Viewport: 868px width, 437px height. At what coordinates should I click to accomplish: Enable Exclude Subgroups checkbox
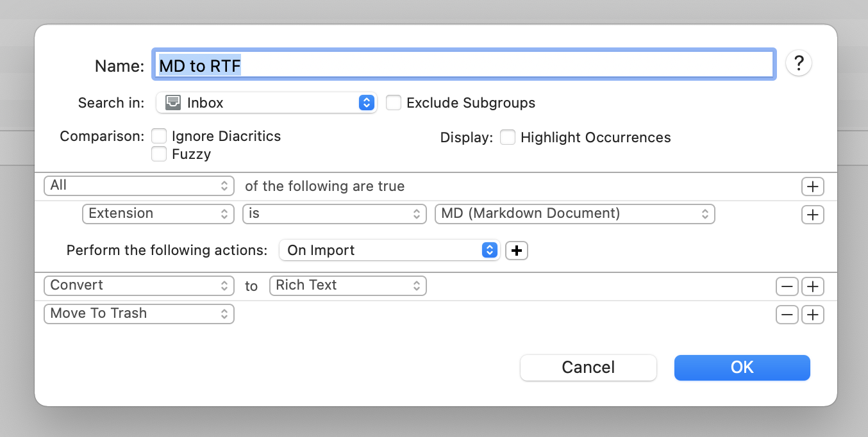pos(394,103)
